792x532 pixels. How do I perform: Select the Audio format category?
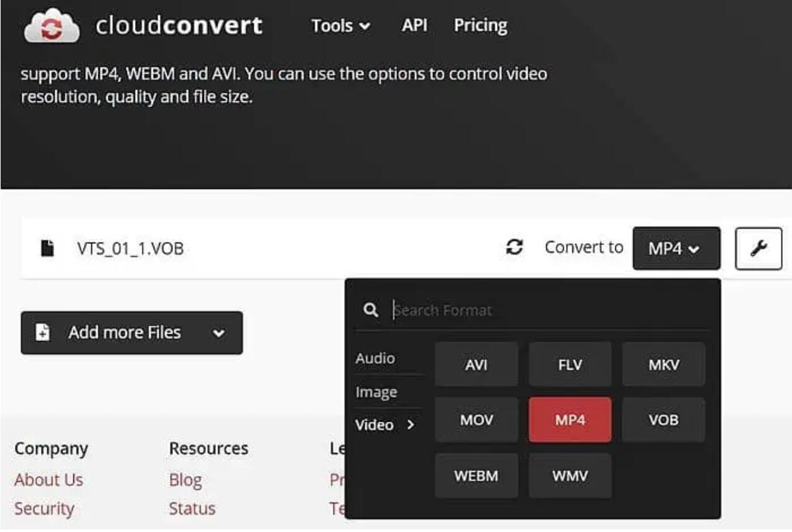(375, 358)
